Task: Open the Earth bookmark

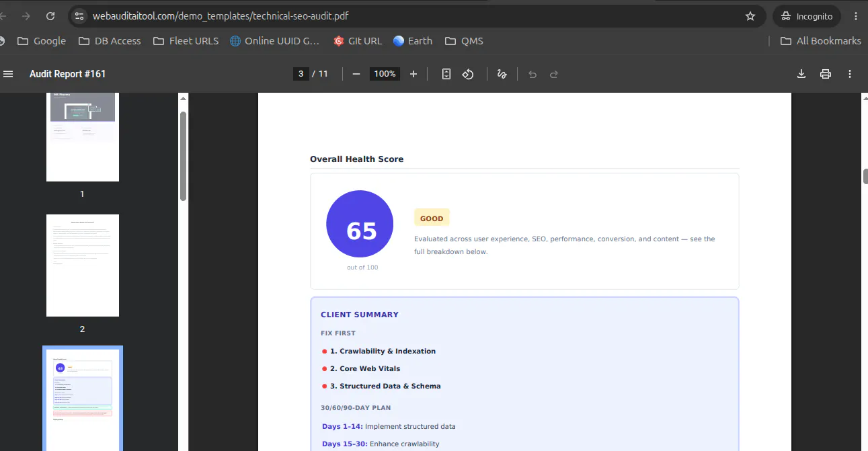Action: pos(413,41)
